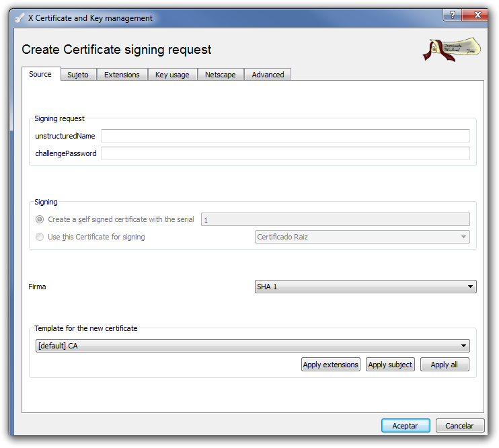Switch to the Netscape tab
Viewport: 499px width, 448px height.
click(x=221, y=75)
